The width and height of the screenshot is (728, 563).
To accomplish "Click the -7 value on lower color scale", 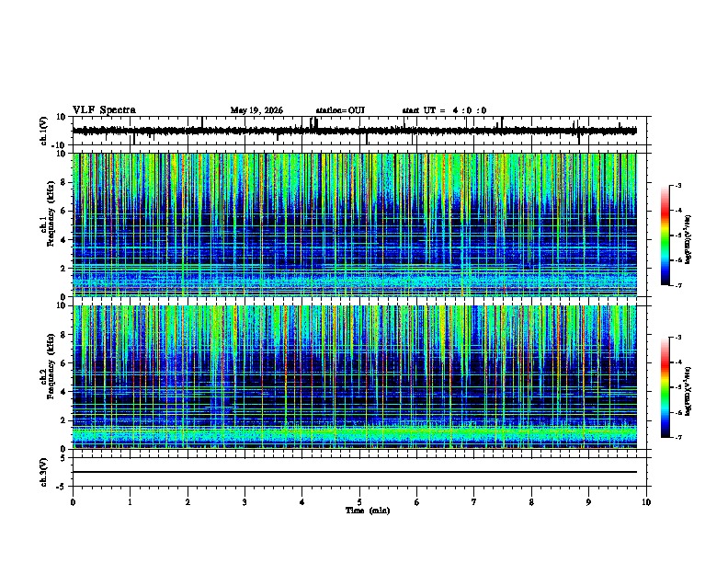I will (677, 437).
